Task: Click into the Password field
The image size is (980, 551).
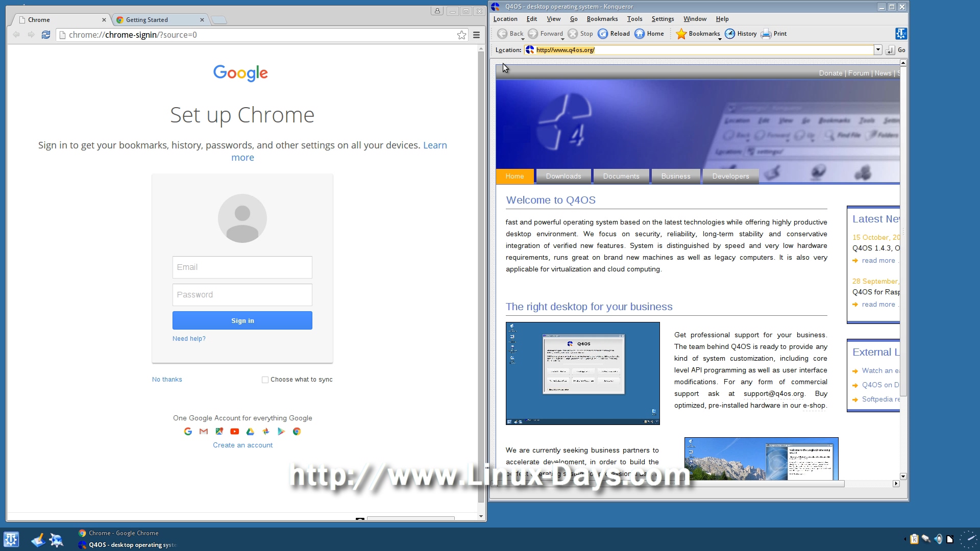Action: 242,295
